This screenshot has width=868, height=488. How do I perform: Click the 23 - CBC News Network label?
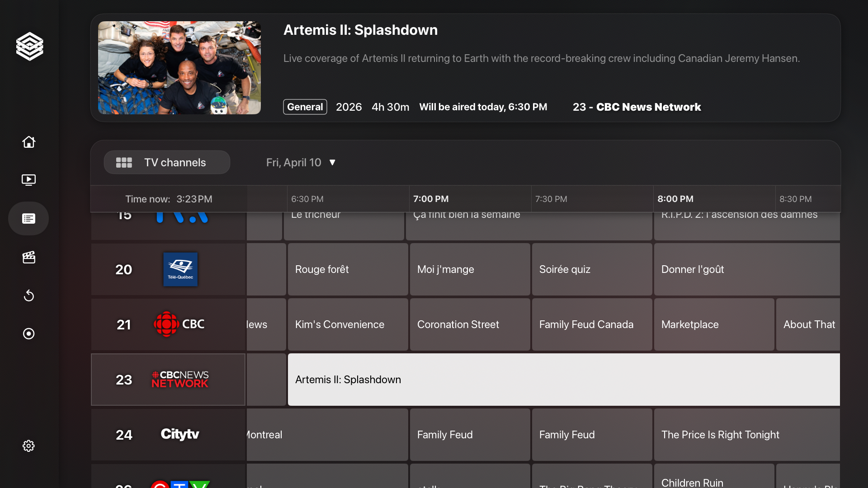637,107
